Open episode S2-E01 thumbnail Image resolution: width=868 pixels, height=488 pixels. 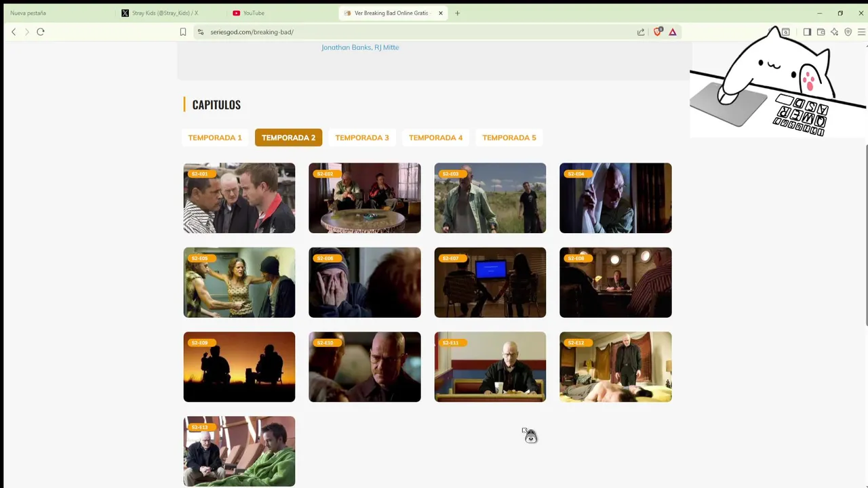239,198
